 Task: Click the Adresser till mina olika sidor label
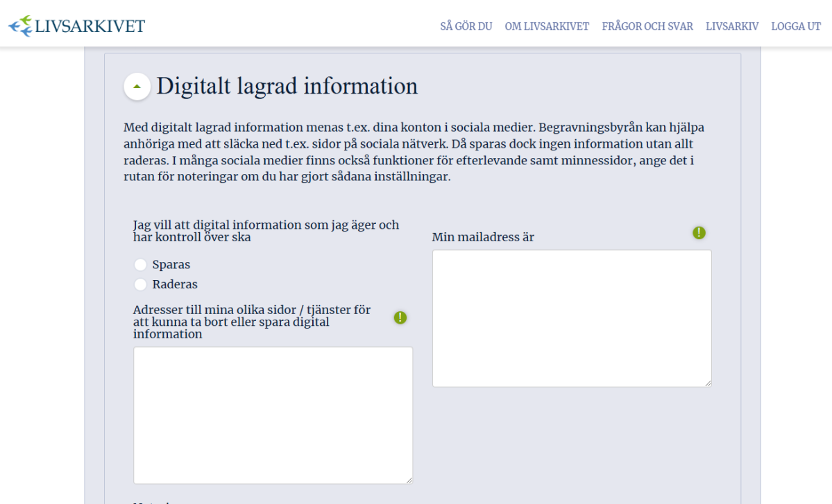pos(251,322)
